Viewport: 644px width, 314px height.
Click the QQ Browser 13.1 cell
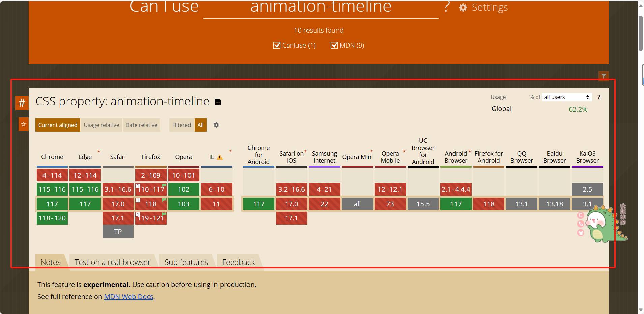522,204
